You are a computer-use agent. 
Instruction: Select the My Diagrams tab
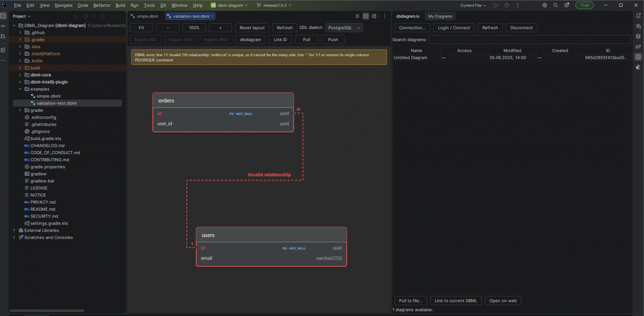click(440, 16)
